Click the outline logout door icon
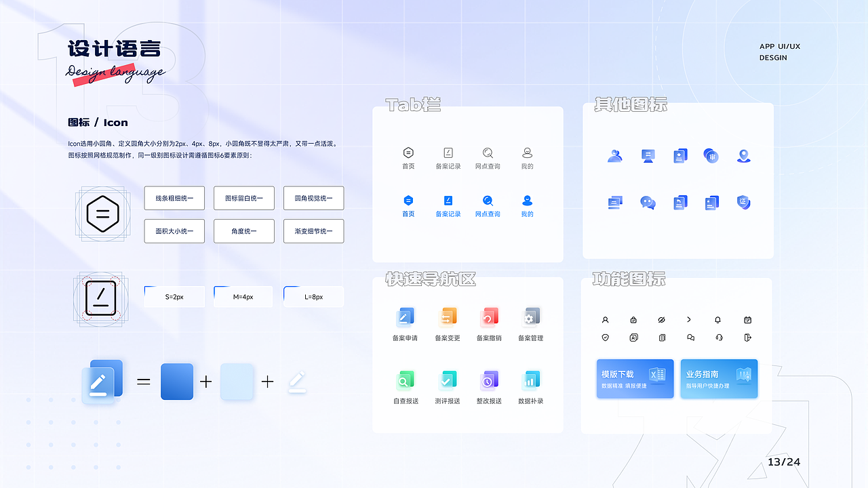This screenshot has width=868, height=488. tap(748, 338)
